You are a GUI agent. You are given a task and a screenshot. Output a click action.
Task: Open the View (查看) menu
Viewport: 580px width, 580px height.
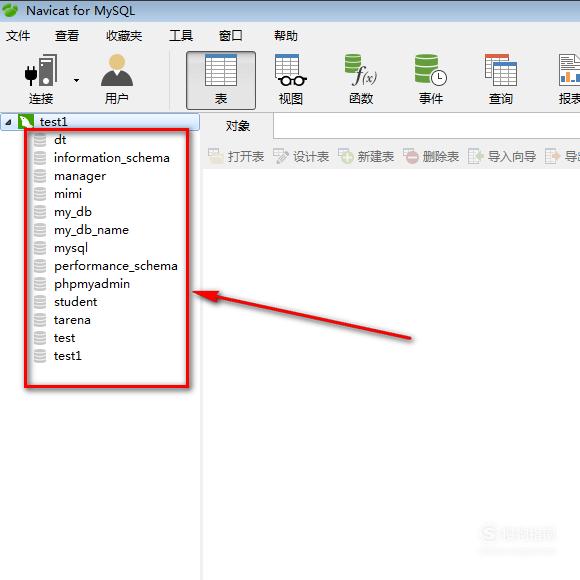pos(67,36)
